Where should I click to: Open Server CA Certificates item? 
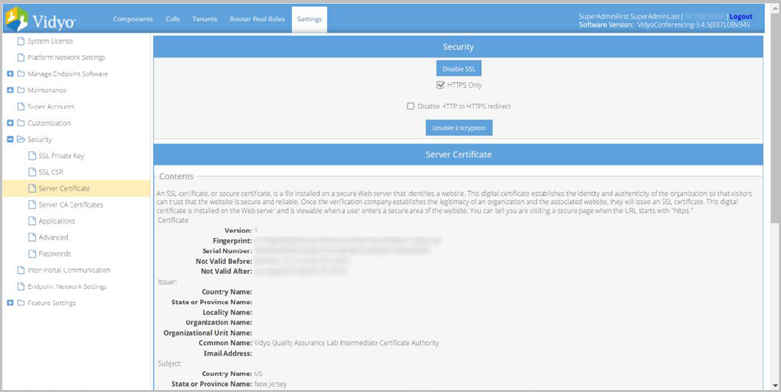pos(71,205)
